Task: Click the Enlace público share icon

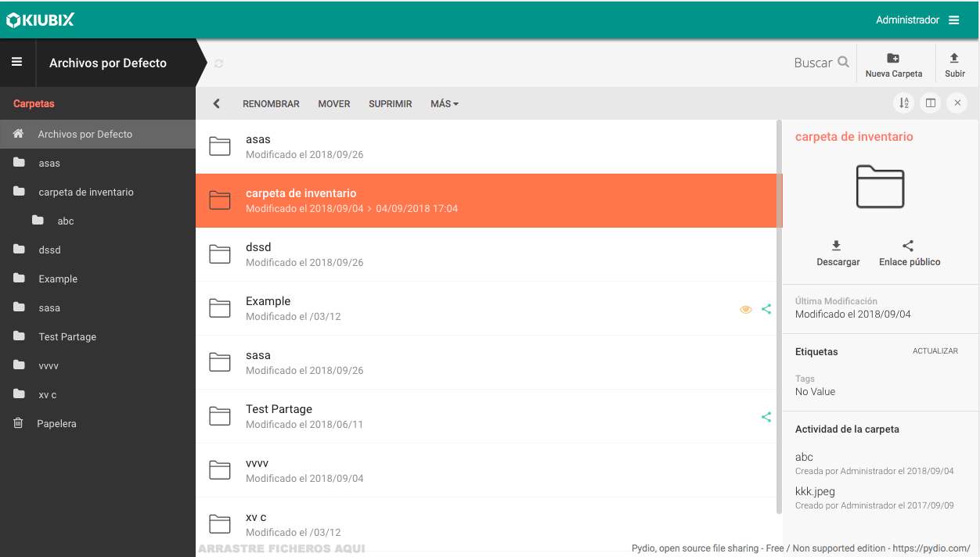Action: (908, 246)
